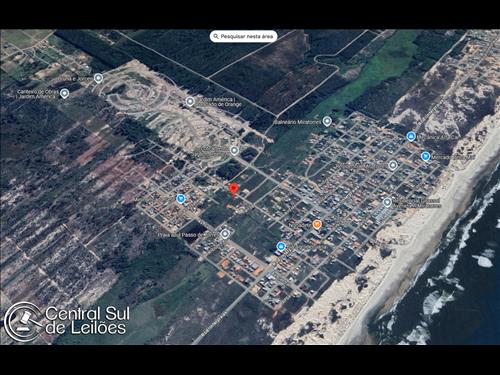Click the blue shopping-bag marker below the orange marker
Screen dimensions: 500x375
(x=281, y=247)
